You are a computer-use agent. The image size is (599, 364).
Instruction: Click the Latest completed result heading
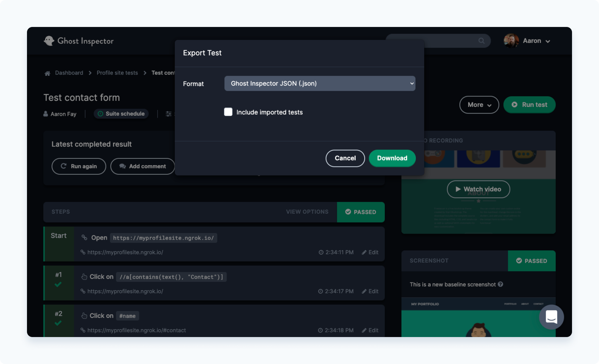tap(91, 144)
